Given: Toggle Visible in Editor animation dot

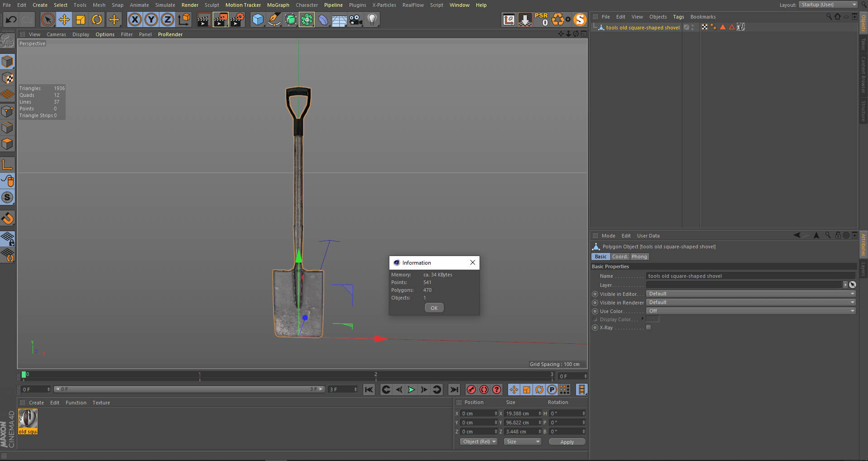Looking at the screenshot, I should [x=595, y=294].
